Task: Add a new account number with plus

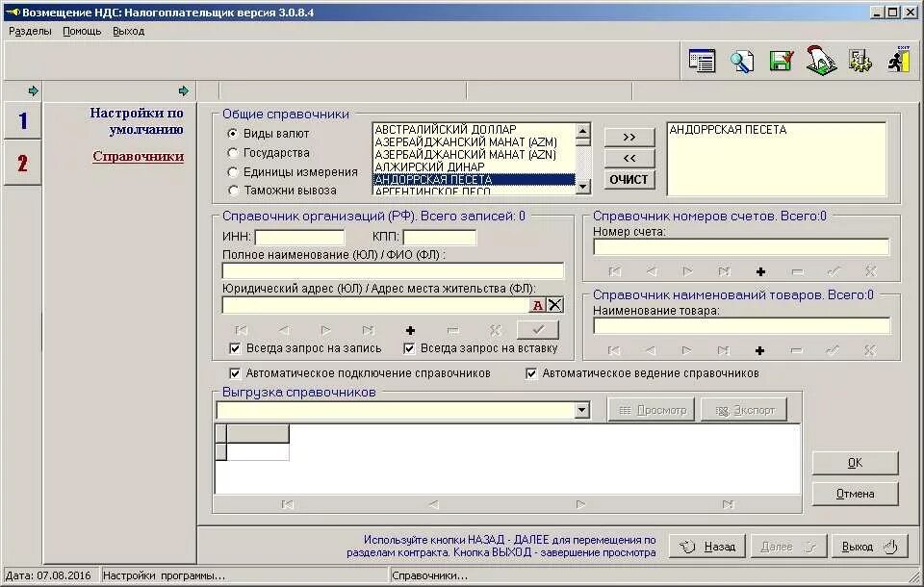Action: 760,271
